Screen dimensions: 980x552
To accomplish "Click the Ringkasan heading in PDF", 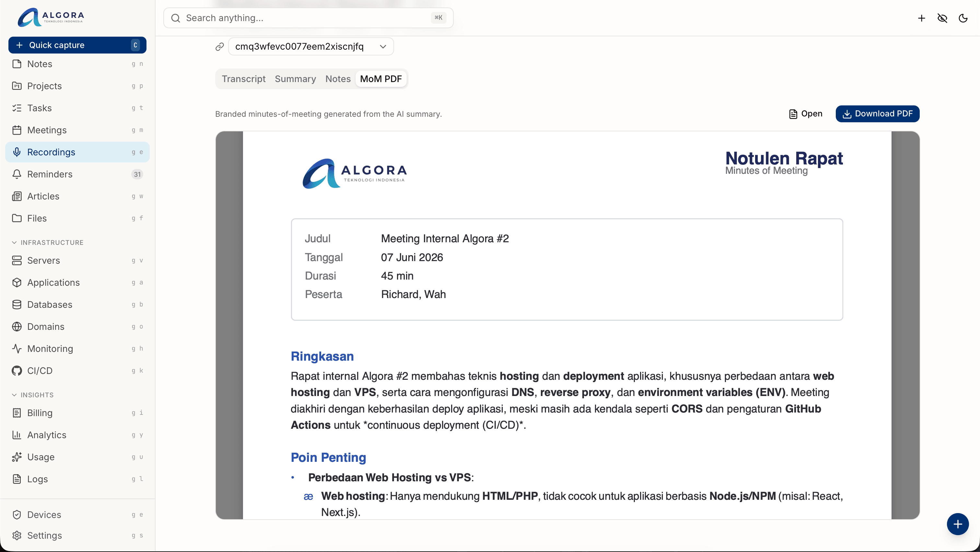I will coord(322,356).
